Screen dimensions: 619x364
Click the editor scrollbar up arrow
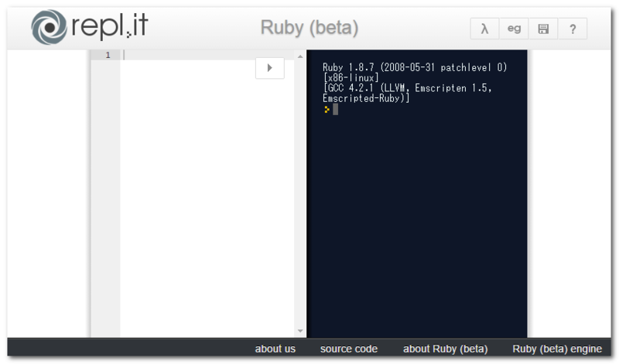coord(300,56)
